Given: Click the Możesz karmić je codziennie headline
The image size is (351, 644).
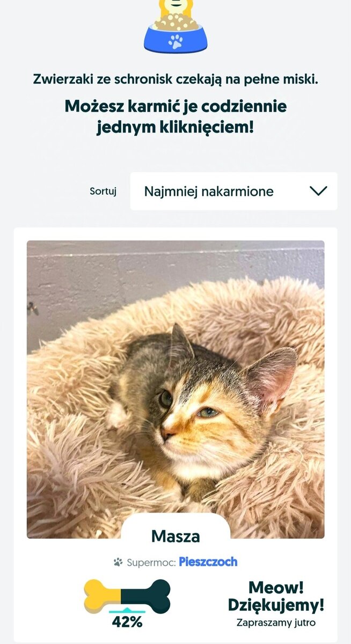Looking at the screenshot, I should click(175, 117).
